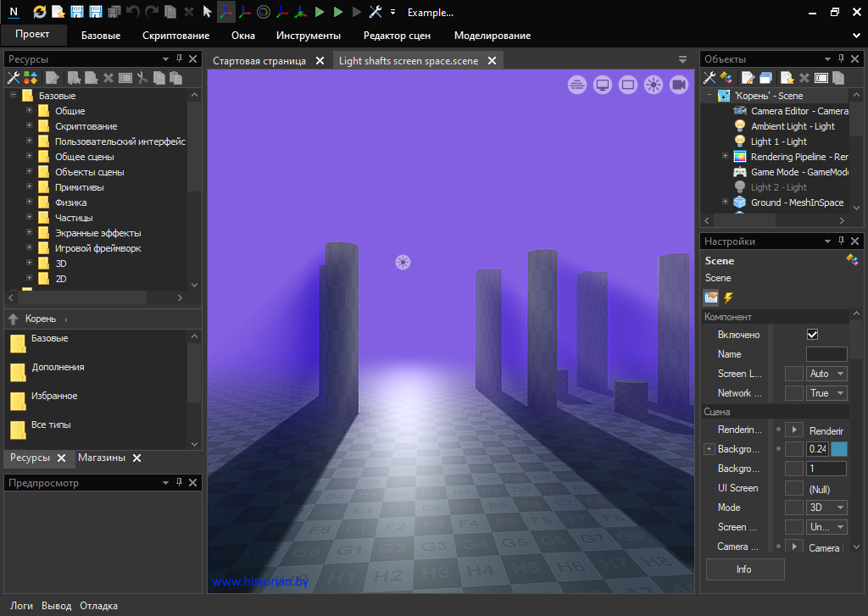Click the Undo arrow in the toolbar
868x616 pixels.
(x=132, y=12)
